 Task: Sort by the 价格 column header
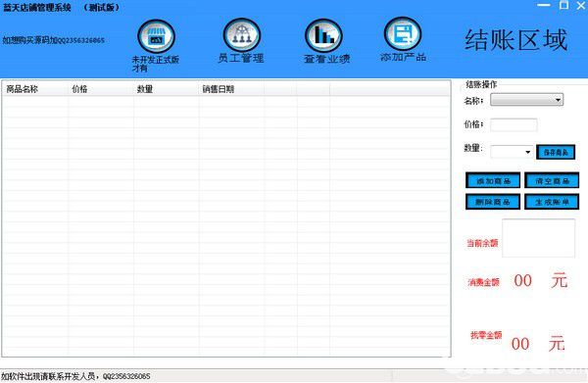coord(101,89)
